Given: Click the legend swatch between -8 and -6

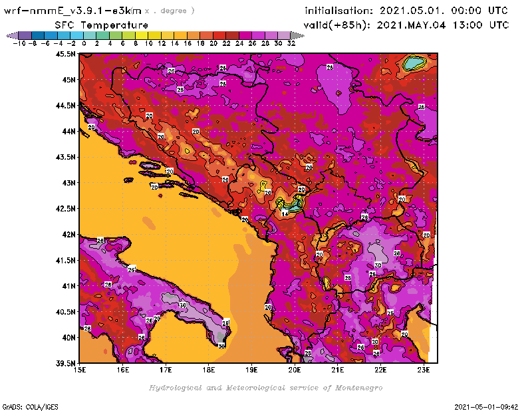Looking at the screenshot, I should coord(38,35).
